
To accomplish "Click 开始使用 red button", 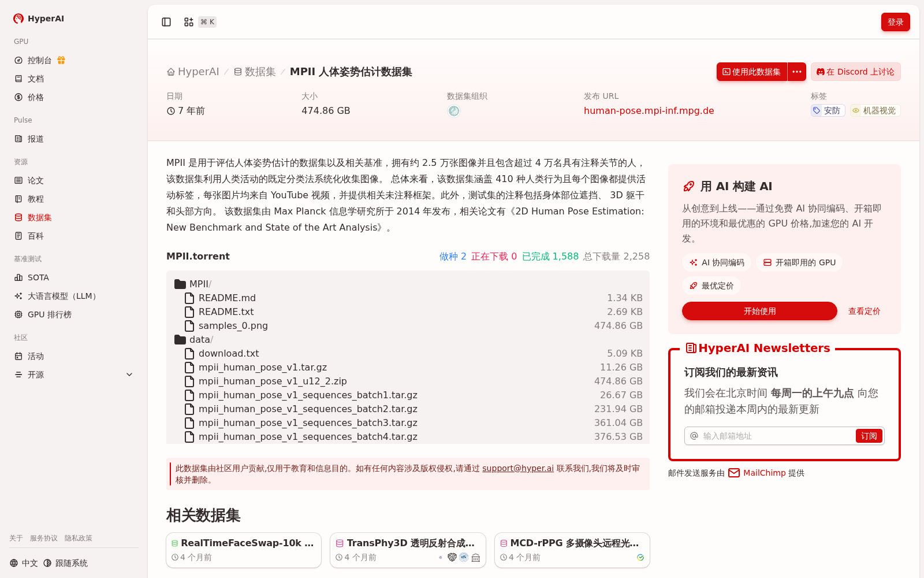I will (759, 311).
